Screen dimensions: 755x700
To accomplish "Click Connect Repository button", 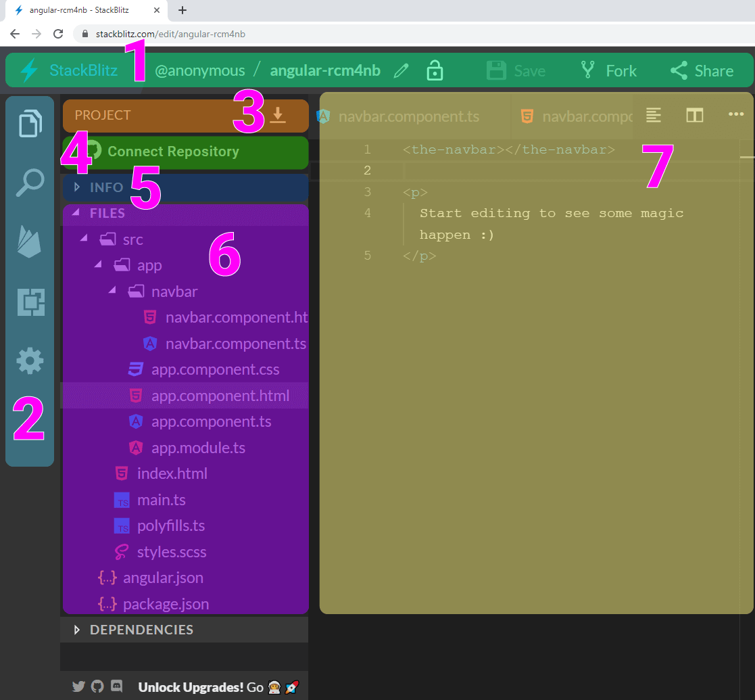I will point(185,152).
